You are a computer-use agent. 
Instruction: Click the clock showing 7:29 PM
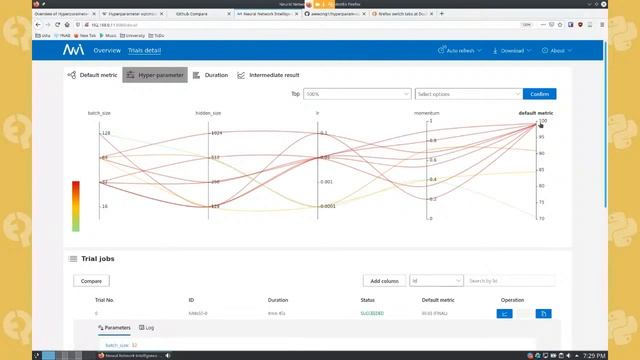pos(594,356)
